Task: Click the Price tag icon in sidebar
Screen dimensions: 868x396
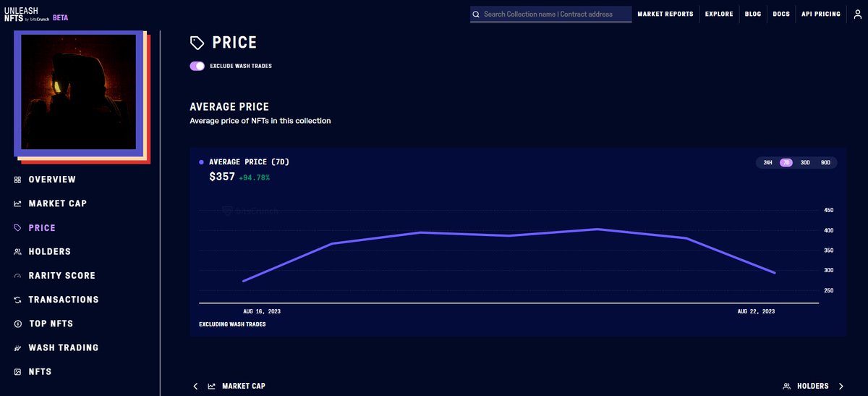Action: [x=17, y=227]
